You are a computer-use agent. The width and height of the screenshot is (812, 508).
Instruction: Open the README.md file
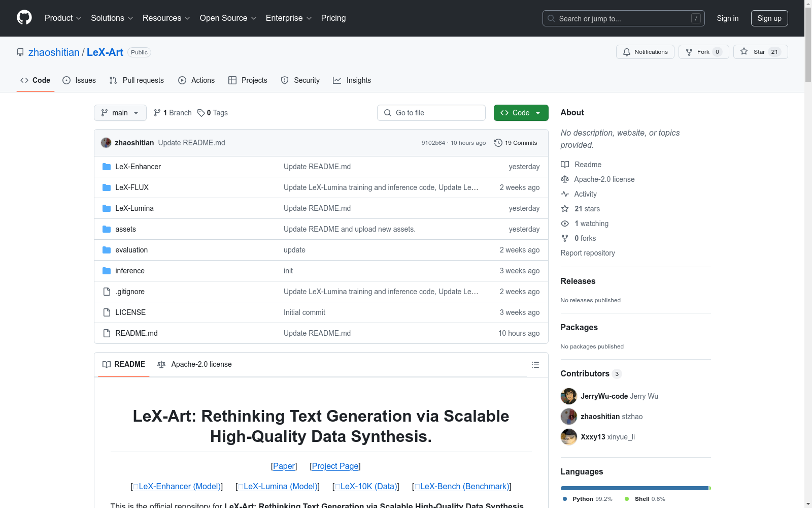pyautogui.click(x=137, y=333)
